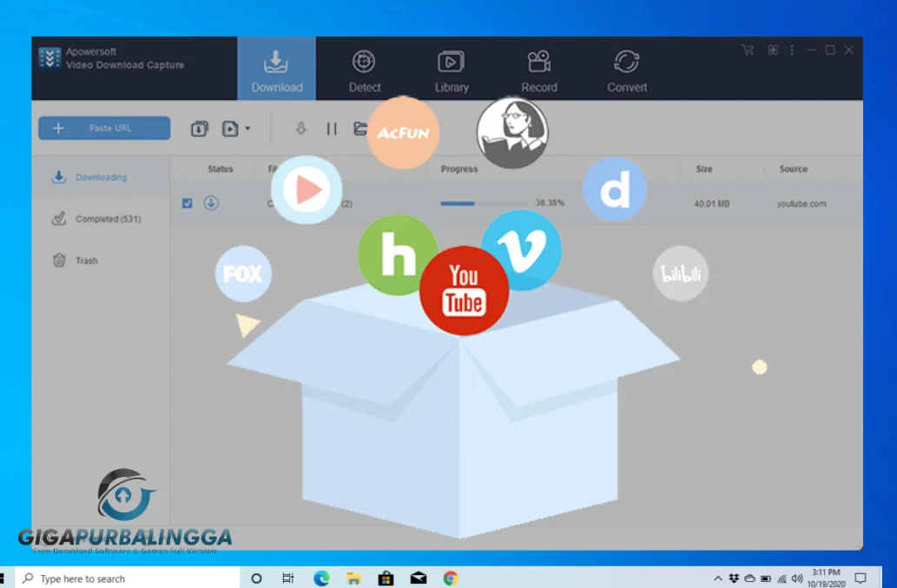This screenshot has width=897, height=588.
Task: Click the pink play button circle
Action: click(x=306, y=189)
